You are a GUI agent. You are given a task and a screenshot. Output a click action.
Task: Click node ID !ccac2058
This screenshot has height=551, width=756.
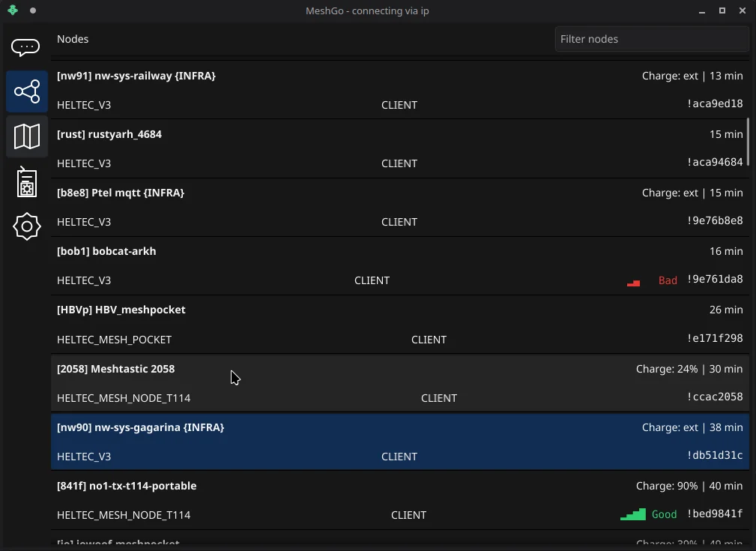point(715,397)
